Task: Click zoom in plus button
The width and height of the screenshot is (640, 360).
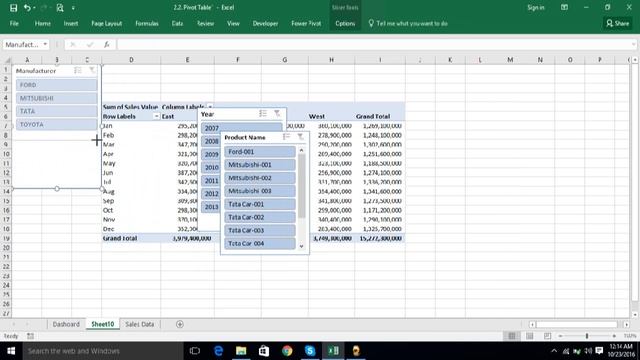Action: [x=614, y=336]
